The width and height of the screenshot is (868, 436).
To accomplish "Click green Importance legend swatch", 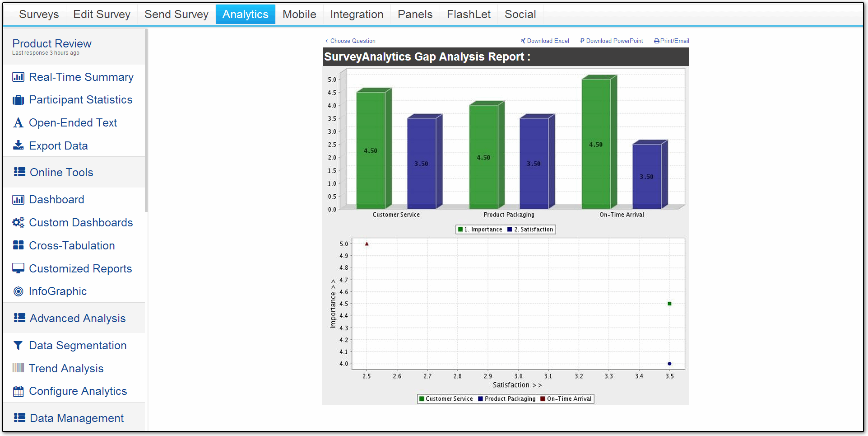I will pyautogui.click(x=460, y=230).
